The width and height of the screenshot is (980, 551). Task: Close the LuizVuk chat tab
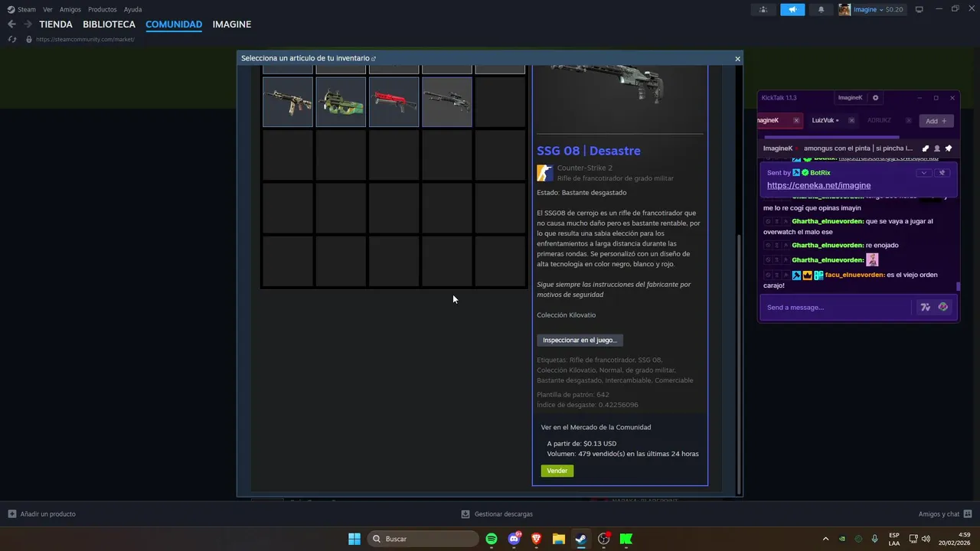851,120
